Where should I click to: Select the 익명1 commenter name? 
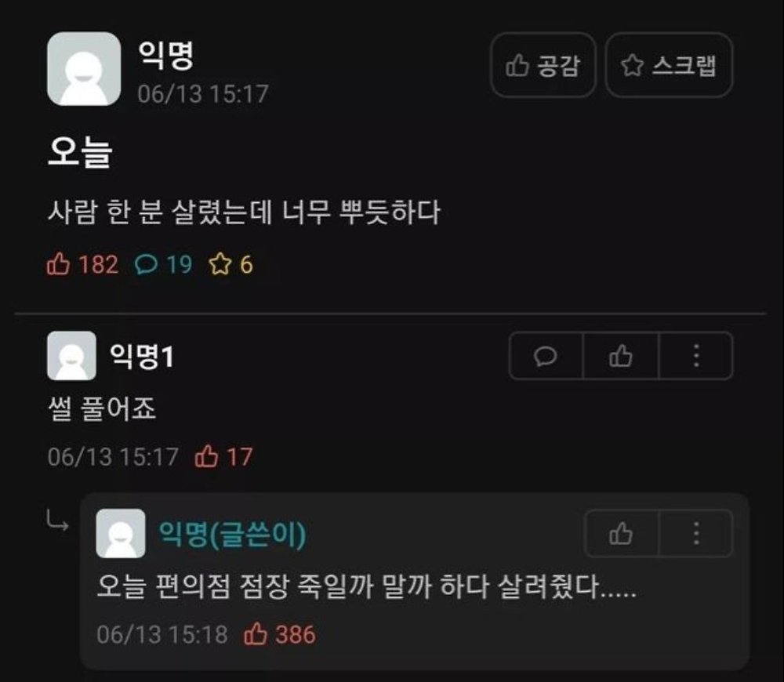point(142,356)
